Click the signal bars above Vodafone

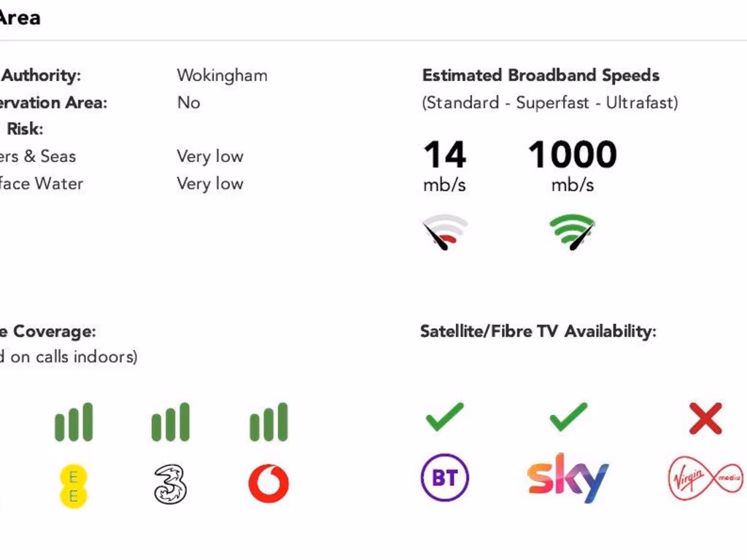[x=268, y=422]
